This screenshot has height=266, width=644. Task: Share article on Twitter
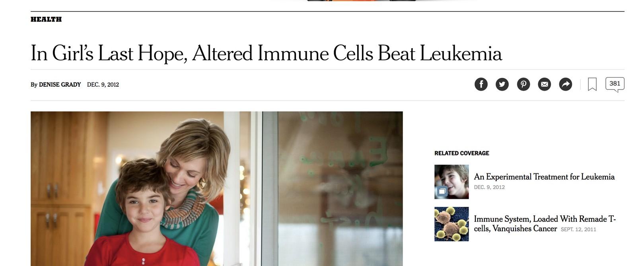502,84
